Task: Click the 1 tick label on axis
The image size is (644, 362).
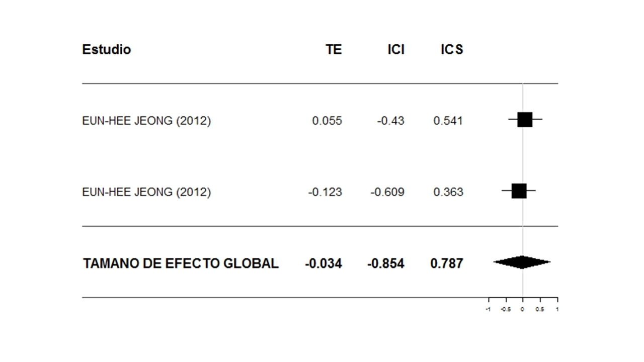Action: (x=557, y=309)
